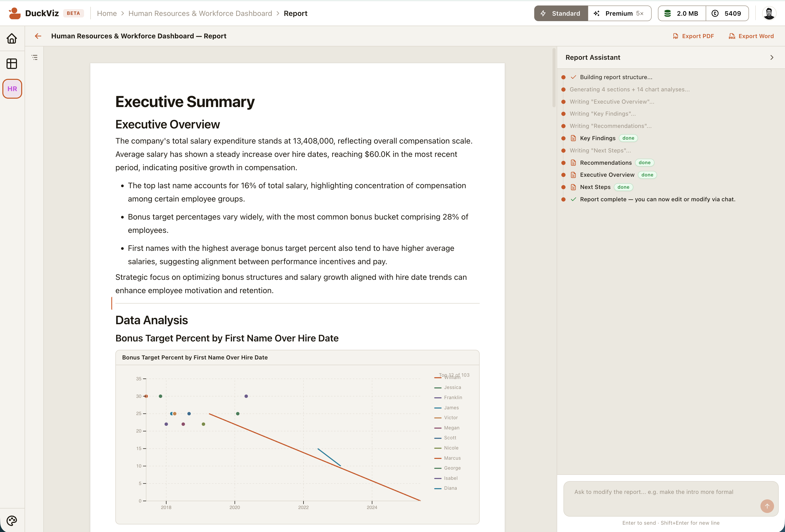Select the Report breadcrumb
This screenshot has height=532, width=785.
296,14
